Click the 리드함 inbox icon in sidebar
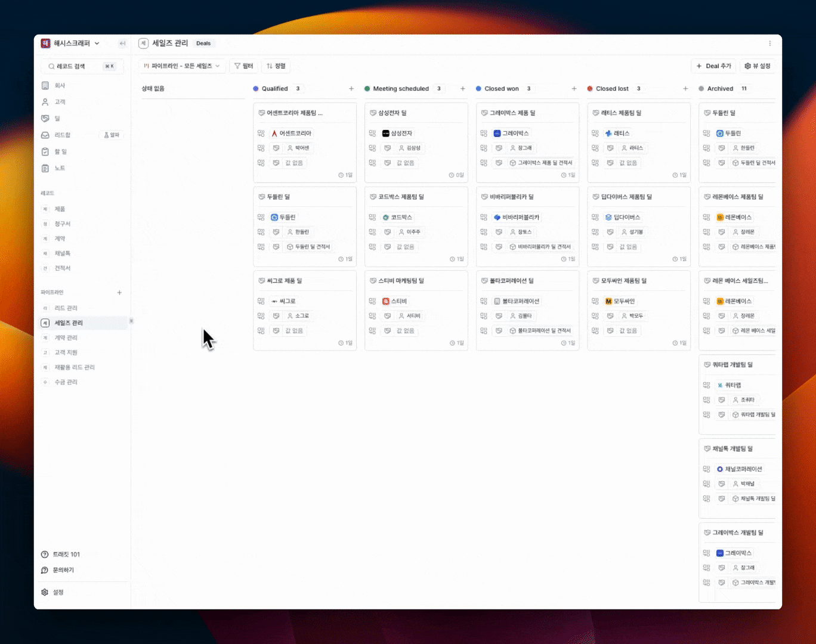 pos(45,135)
